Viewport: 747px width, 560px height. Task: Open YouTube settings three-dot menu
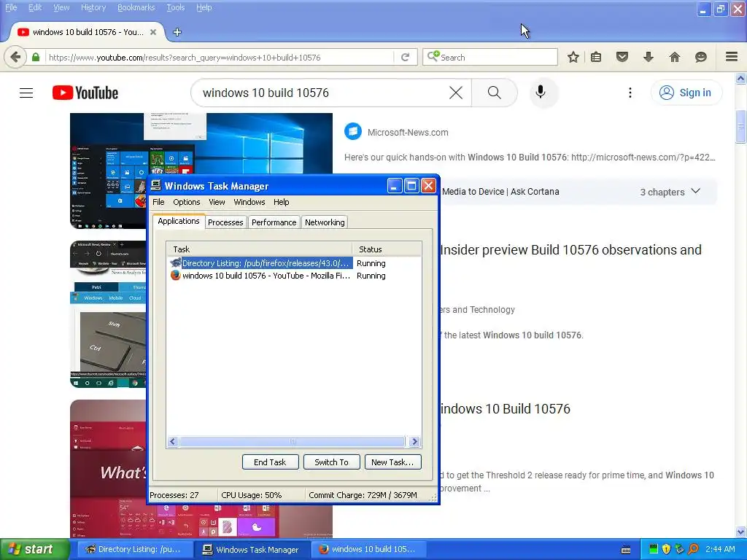coord(630,93)
